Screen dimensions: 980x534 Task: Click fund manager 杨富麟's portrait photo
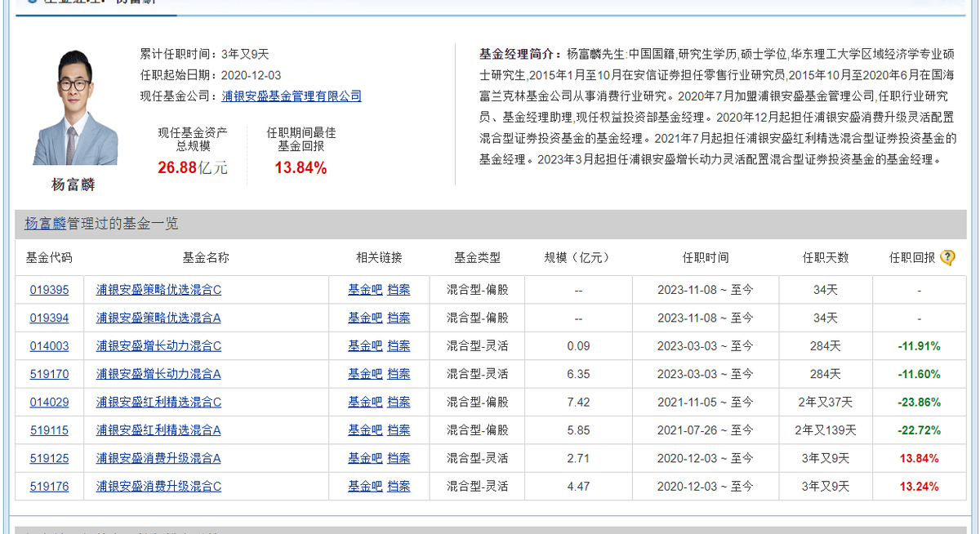(74, 107)
